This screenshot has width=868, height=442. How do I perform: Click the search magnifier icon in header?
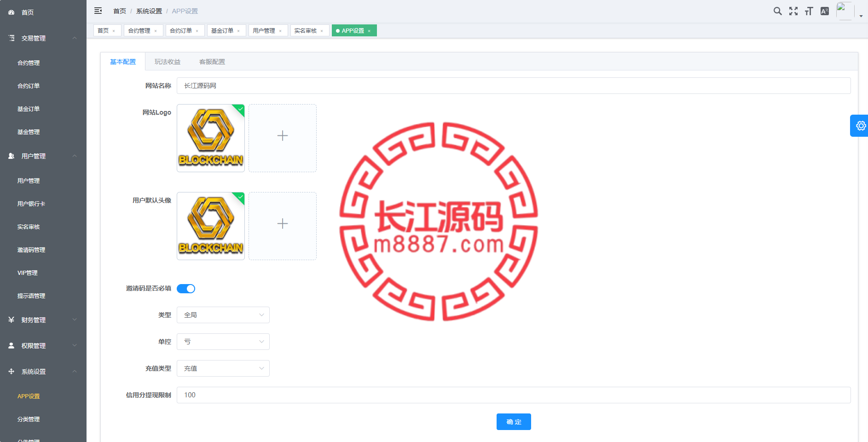tap(777, 11)
